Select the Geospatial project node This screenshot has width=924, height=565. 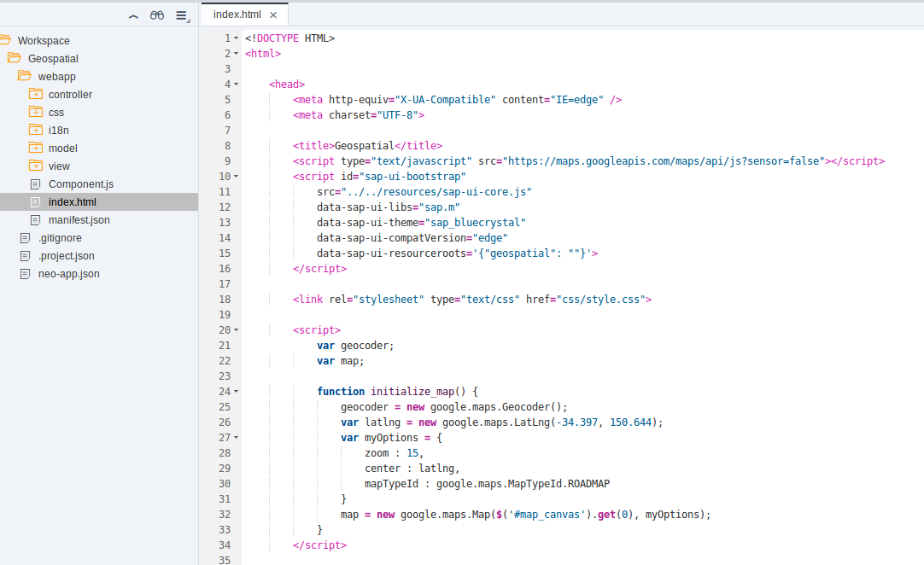pyautogui.click(x=53, y=59)
